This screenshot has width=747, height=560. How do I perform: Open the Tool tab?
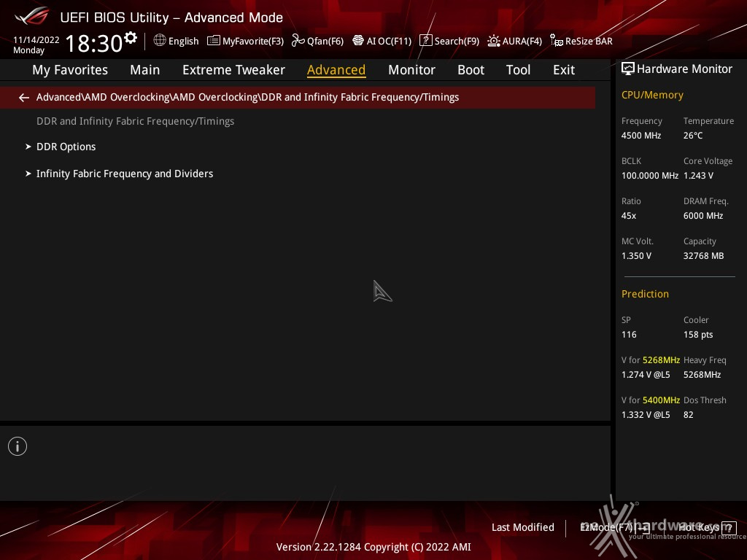coord(518,70)
